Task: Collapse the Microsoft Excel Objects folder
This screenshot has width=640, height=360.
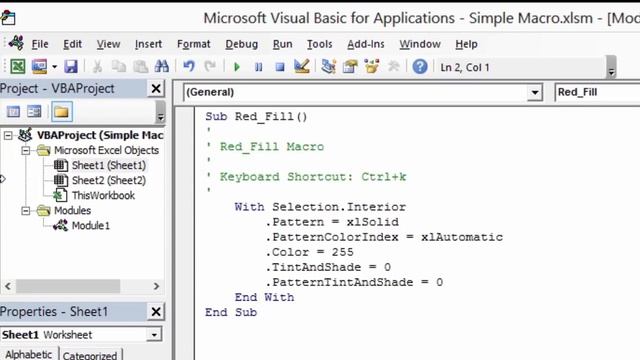Action: point(26,150)
